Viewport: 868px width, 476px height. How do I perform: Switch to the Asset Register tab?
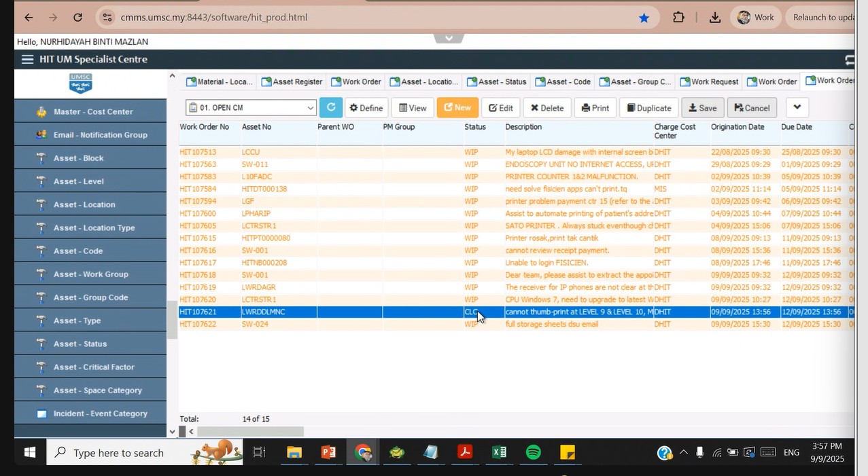292,81
